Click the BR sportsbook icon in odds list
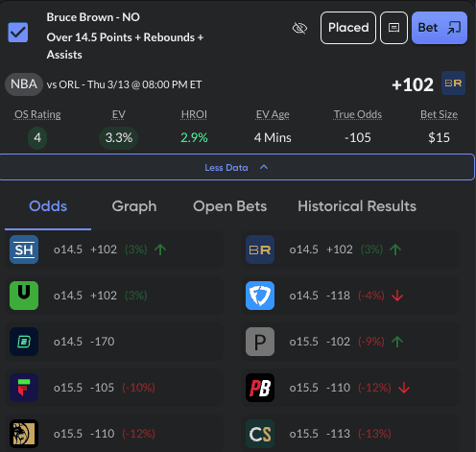The image size is (476, 452). tap(260, 250)
